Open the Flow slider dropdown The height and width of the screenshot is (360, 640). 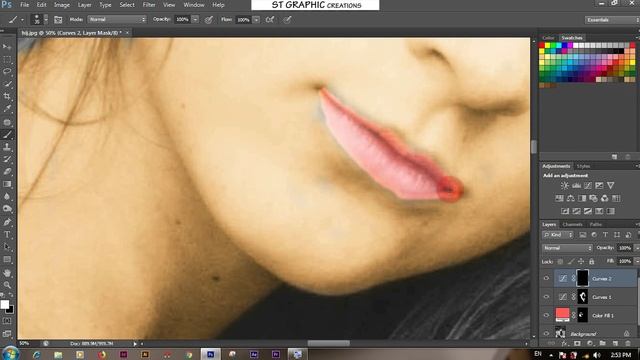pos(256,20)
